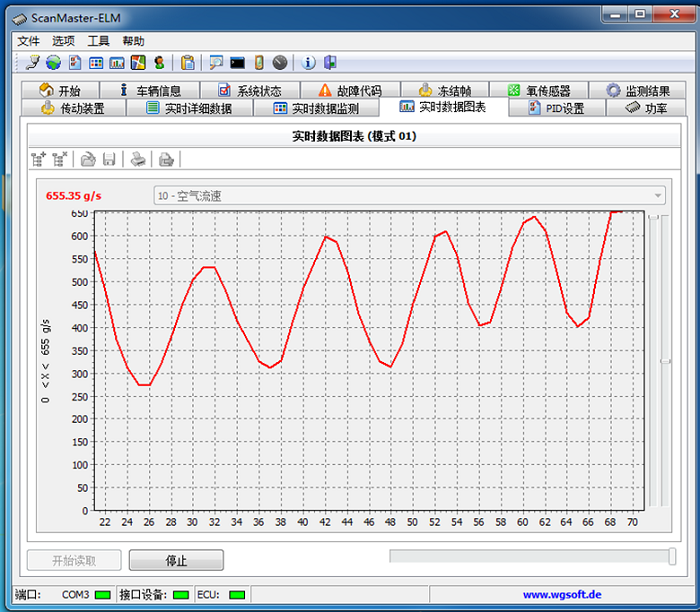This screenshot has width=700, height=612.
Task: Click the printer icon above the chart
Action: tap(139, 158)
